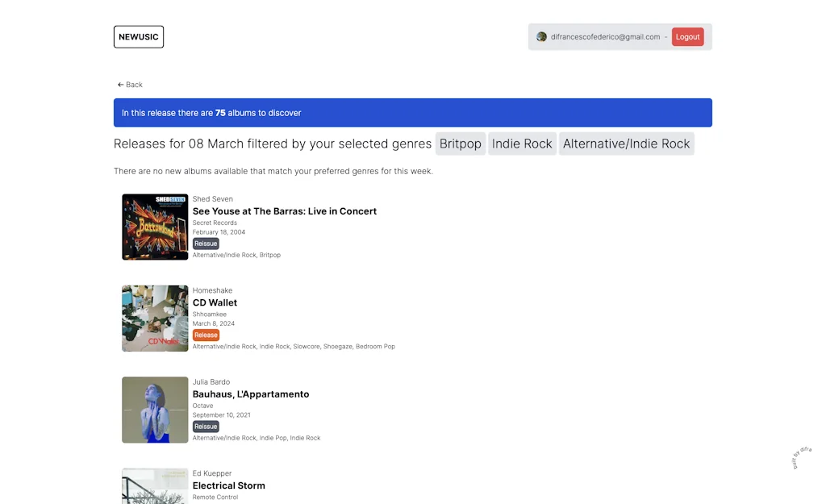
Task: Click the Logout button
Action: [687, 36]
